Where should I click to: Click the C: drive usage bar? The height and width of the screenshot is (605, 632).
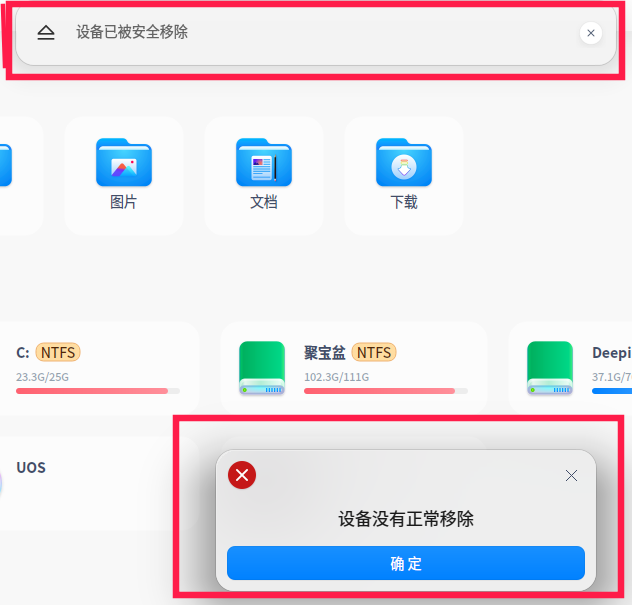[x=98, y=391]
